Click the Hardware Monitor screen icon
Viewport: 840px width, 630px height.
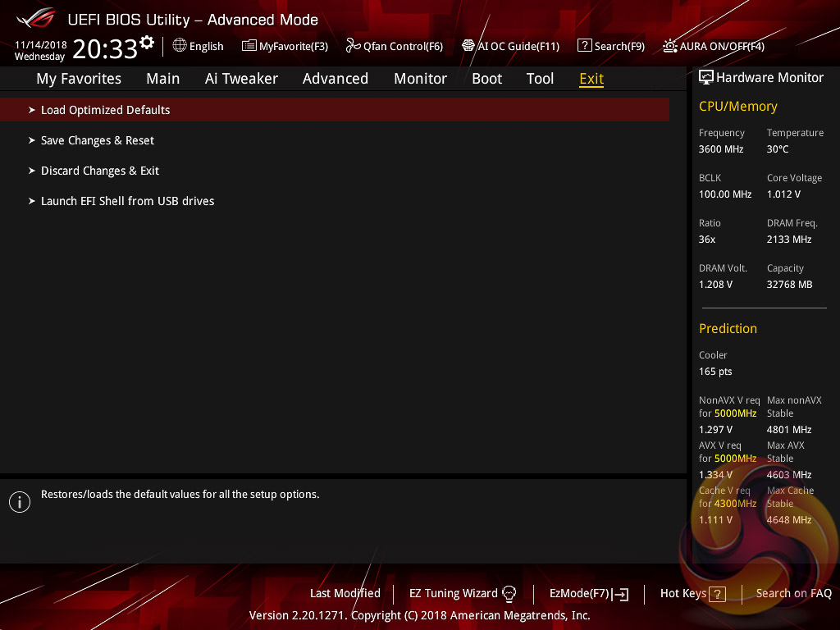point(706,77)
